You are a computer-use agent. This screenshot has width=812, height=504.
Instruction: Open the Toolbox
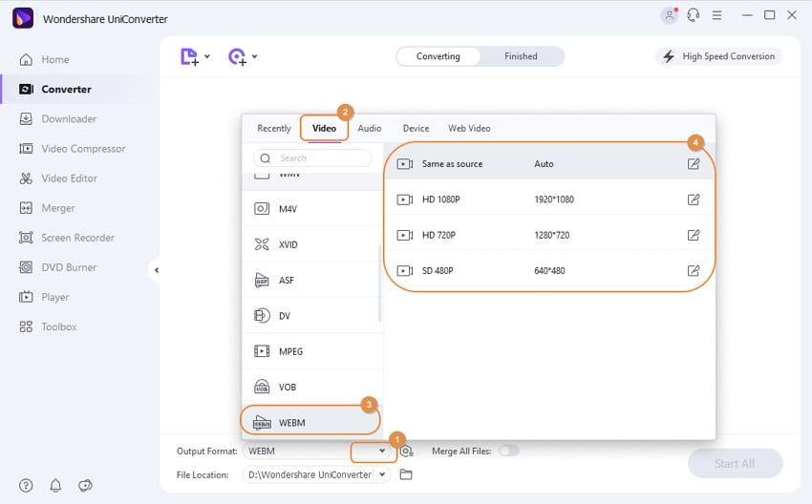point(48,327)
